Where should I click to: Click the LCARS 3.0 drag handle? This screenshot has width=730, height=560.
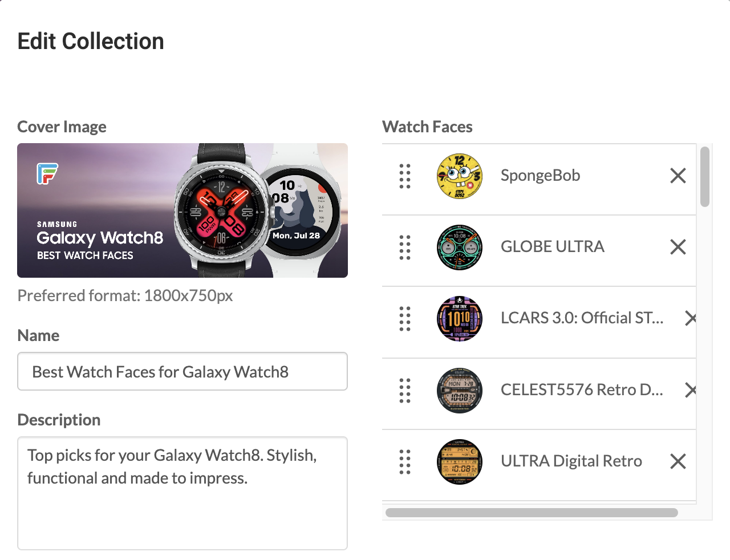[405, 319]
